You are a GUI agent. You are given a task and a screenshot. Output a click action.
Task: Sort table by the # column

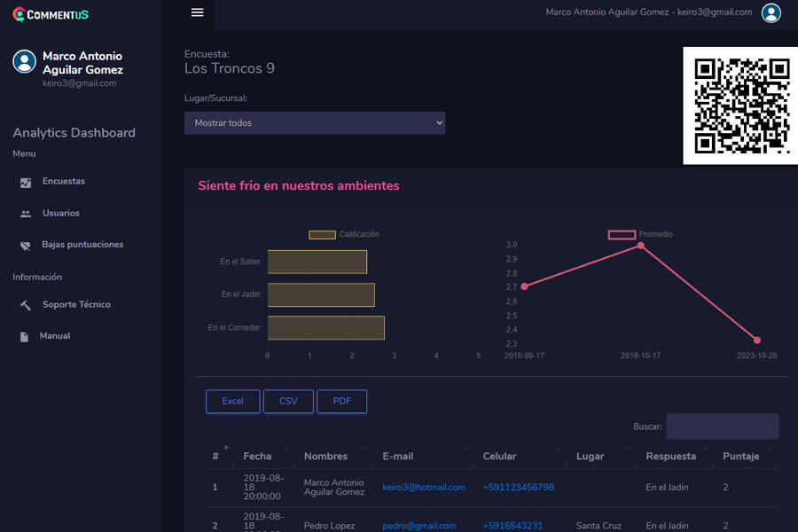click(215, 456)
